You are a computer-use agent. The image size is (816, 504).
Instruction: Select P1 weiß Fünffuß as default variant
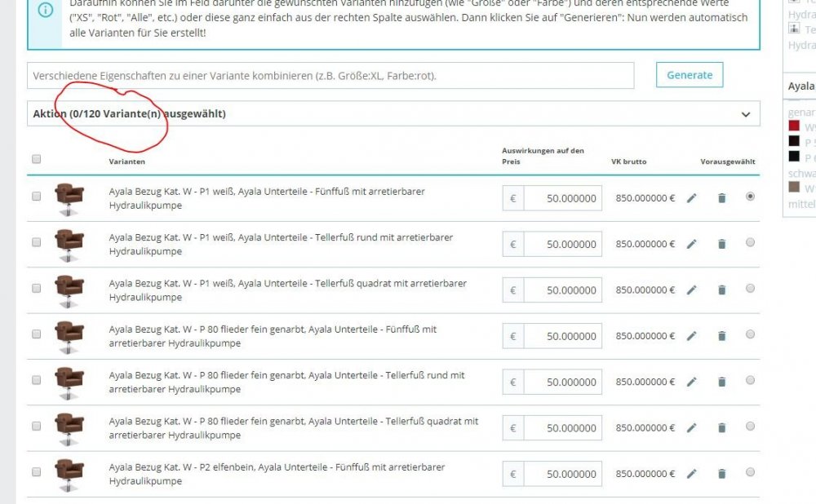pyautogui.click(x=750, y=196)
